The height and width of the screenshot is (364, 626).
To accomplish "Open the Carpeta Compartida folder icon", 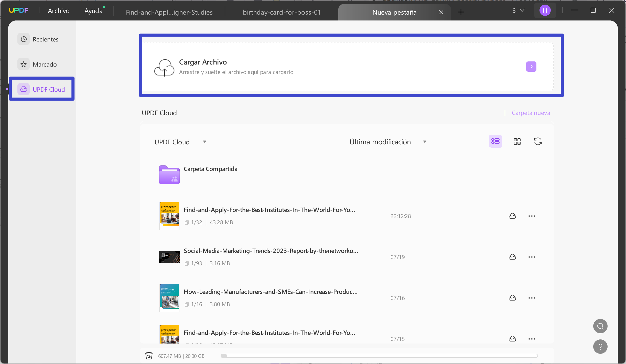I will pyautogui.click(x=169, y=175).
